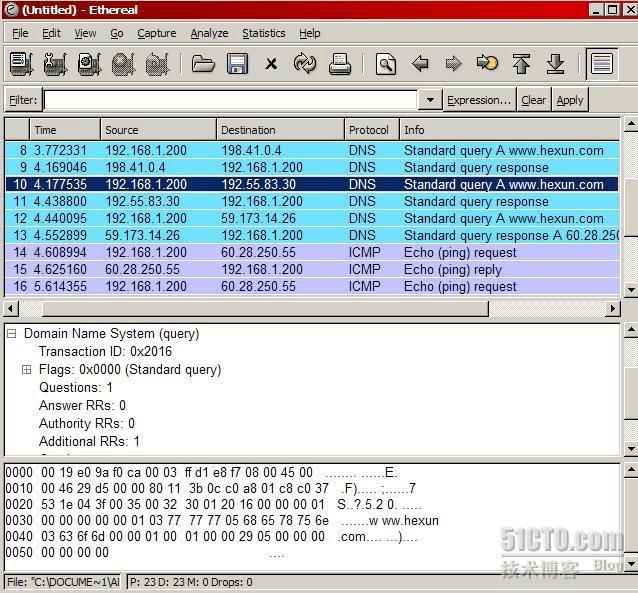This screenshot has height=593, width=638.
Task: Click into the Filter text field
Action: tap(230, 100)
